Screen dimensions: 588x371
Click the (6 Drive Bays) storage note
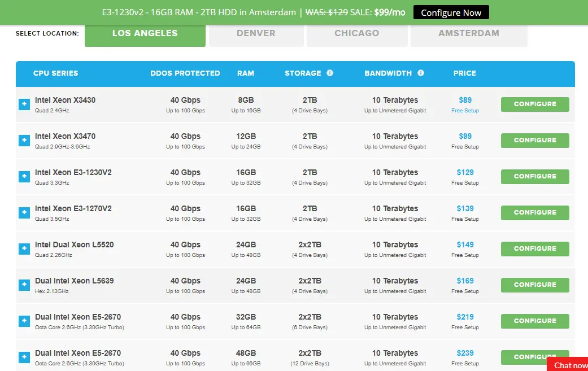(x=310, y=327)
